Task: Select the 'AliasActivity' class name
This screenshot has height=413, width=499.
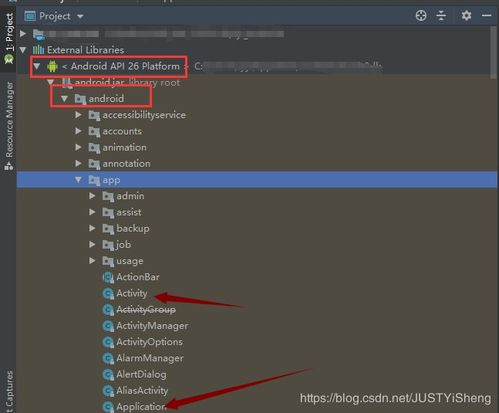Action: click(x=142, y=391)
